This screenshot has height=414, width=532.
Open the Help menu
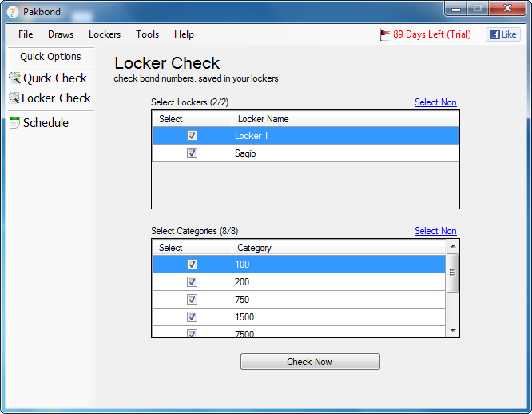pyautogui.click(x=184, y=34)
